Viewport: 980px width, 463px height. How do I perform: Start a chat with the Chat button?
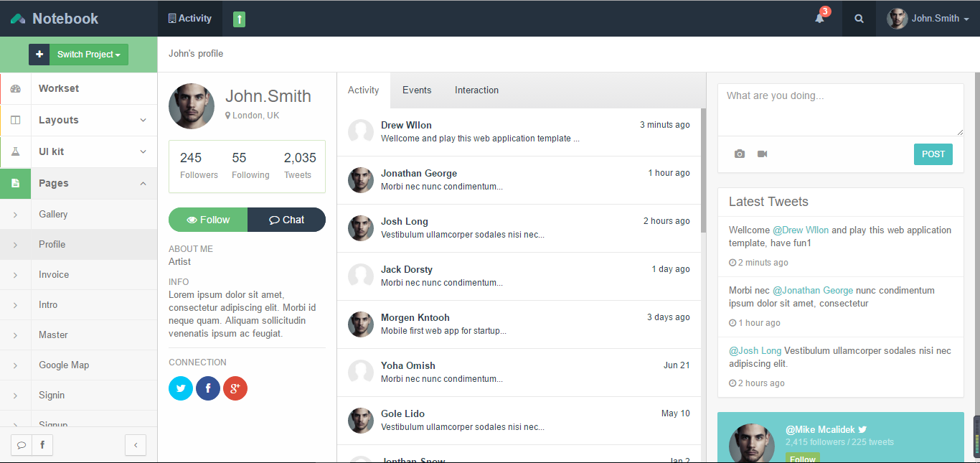point(286,220)
